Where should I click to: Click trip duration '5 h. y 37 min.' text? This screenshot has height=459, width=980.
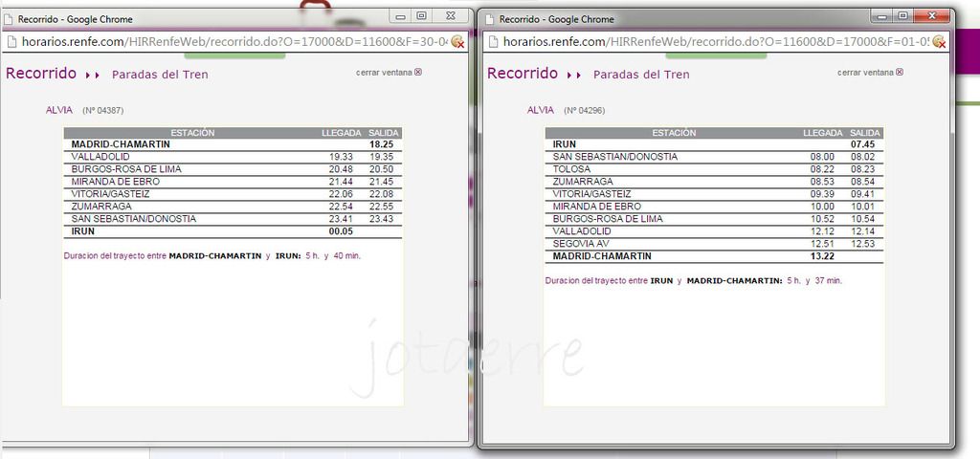[x=814, y=281]
